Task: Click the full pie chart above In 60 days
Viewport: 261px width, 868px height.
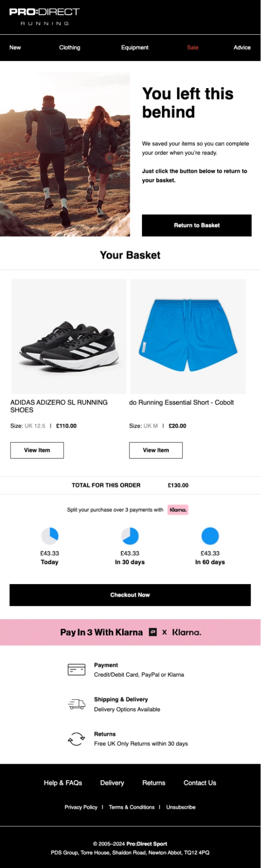Action: pyautogui.click(x=210, y=536)
